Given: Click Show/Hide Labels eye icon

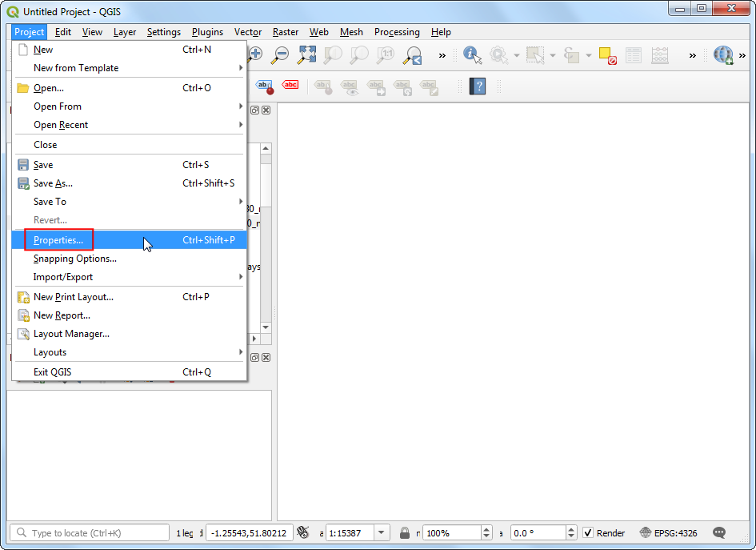Looking at the screenshot, I should [x=350, y=87].
